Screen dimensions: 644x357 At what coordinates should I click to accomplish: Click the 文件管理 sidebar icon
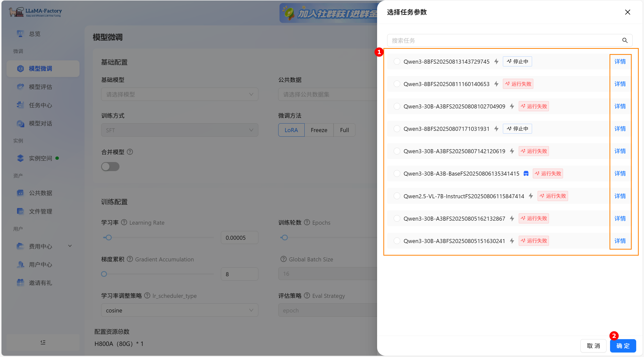click(20, 211)
